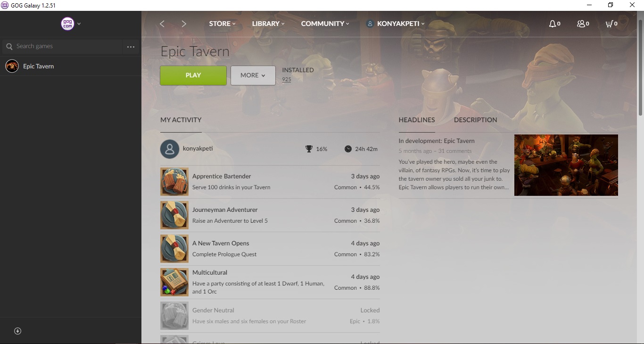The width and height of the screenshot is (644, 344).
Task: Expand the LIBRARY dropdown menu
Action: 268,24
